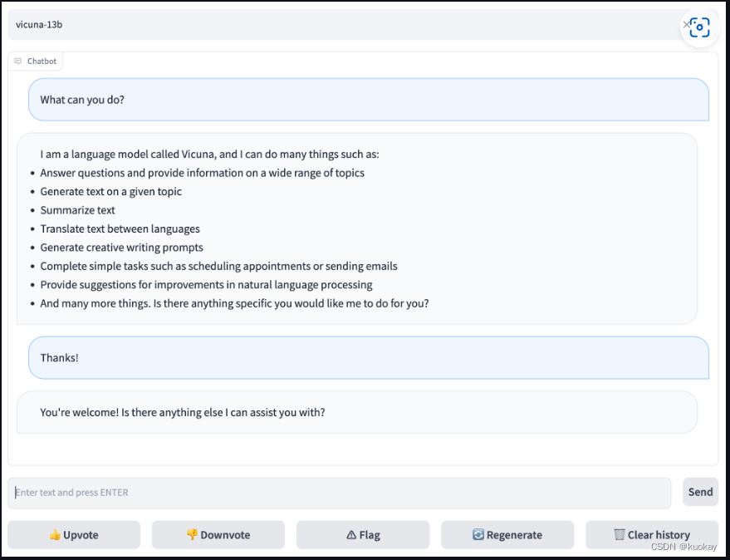730x560 pixels.
Task: Regenerate the last response
Action: (x=507, y=535)
